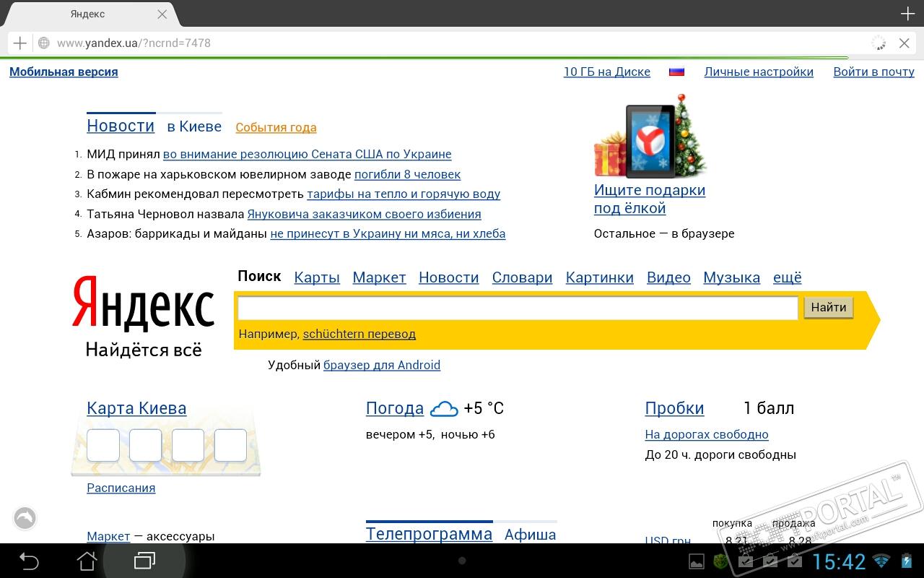Screen dimensions: 924x578
Task: Click the +5 °C temperature text
Action: [484, 408]
